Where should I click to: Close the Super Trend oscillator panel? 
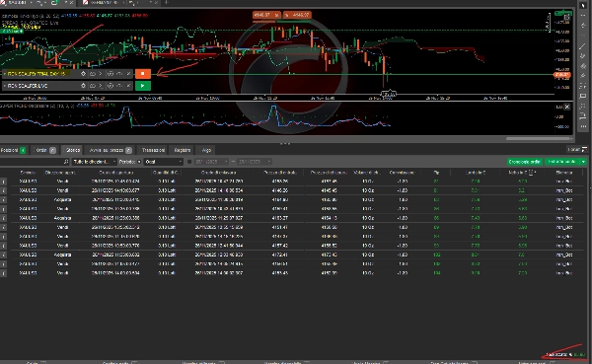pyautogui.click(x=567, y=107)
